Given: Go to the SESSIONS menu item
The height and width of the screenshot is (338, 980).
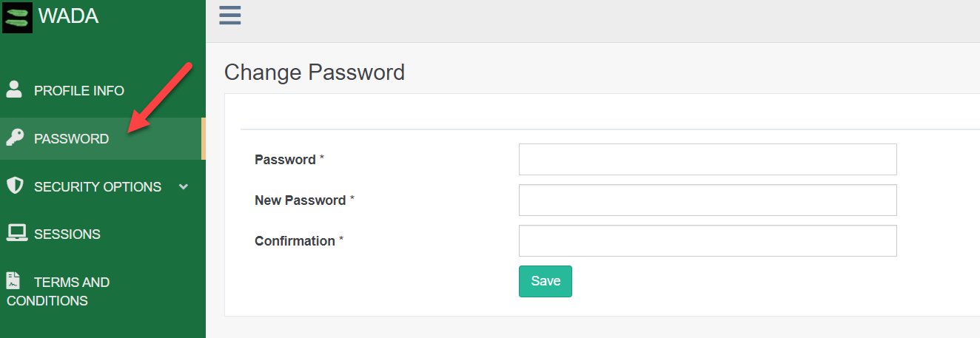Looking at the screenshot, I should [x=67, y=234].
